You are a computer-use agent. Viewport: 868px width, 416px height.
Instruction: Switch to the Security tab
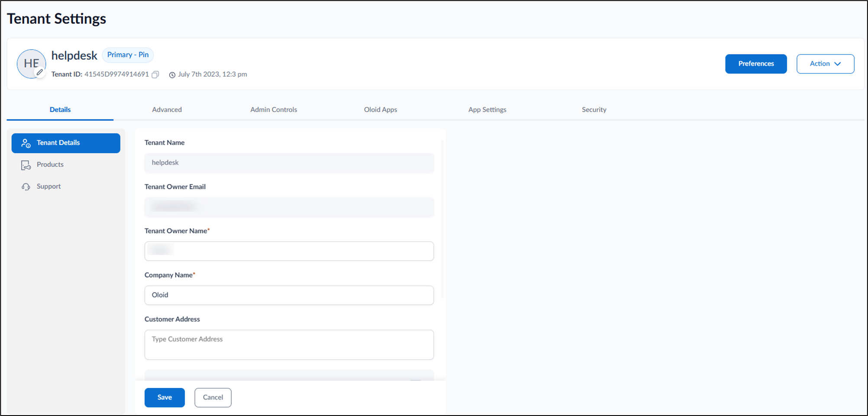click(594, 110)
